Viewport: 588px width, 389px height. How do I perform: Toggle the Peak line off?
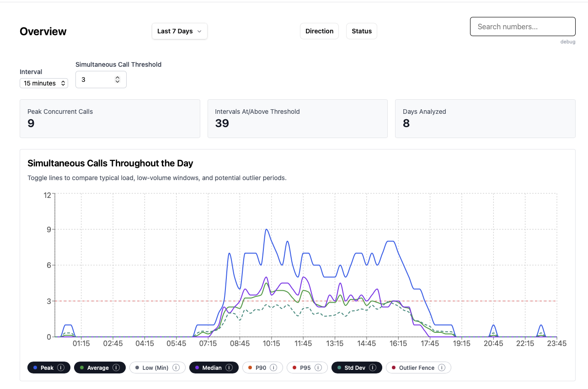tap(47, 368)
